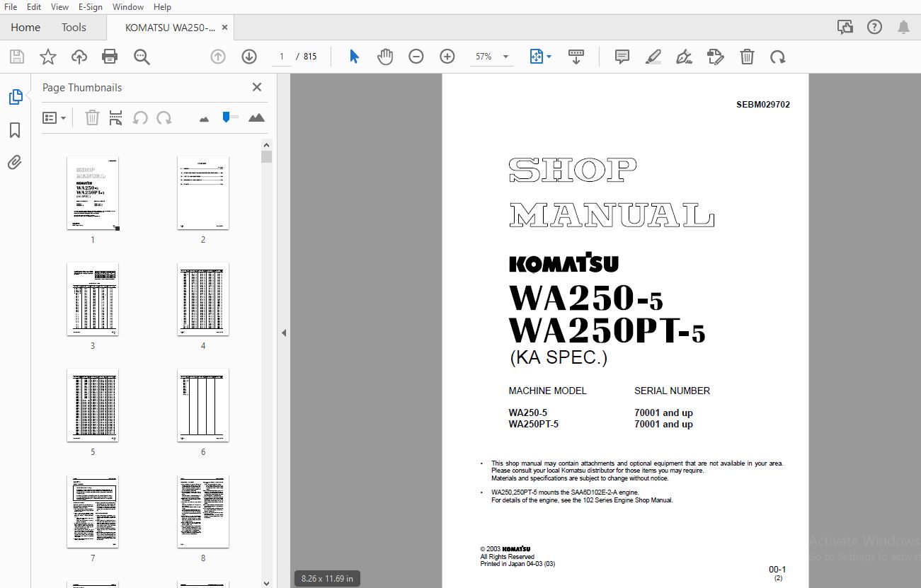This screenshot has height=588, width=921.
Task: Zoom out with the minus button
Action: 416,57
